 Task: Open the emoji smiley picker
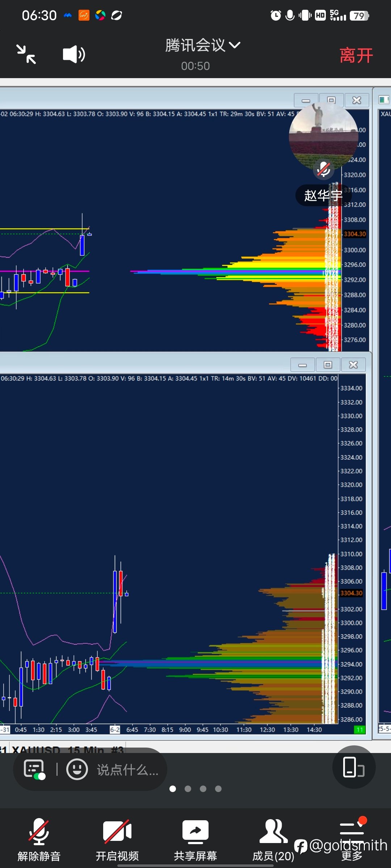pyautogui.click(x=77, y=769)
